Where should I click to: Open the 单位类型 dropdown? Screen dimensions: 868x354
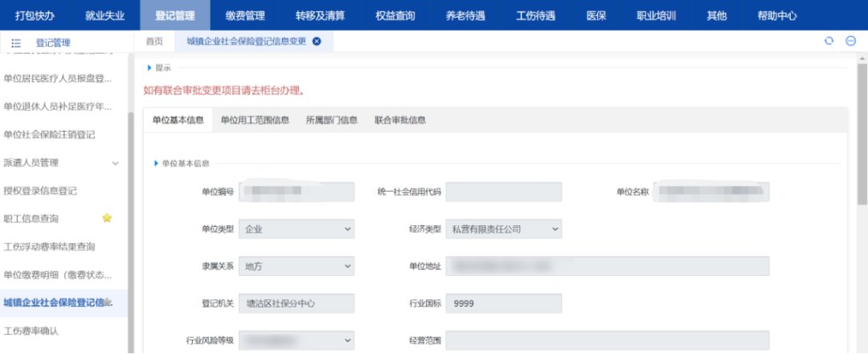[x=297, y=229]
